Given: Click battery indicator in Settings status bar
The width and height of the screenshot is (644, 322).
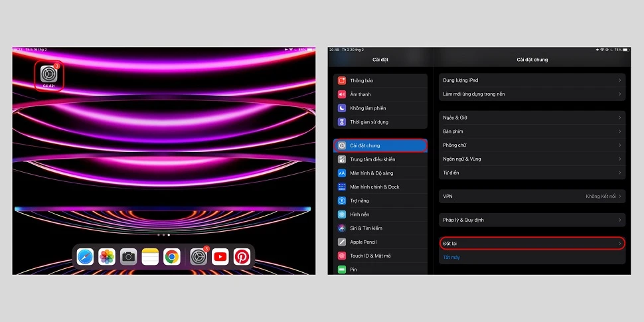Looking at the screenshot, I should (625, 50).
